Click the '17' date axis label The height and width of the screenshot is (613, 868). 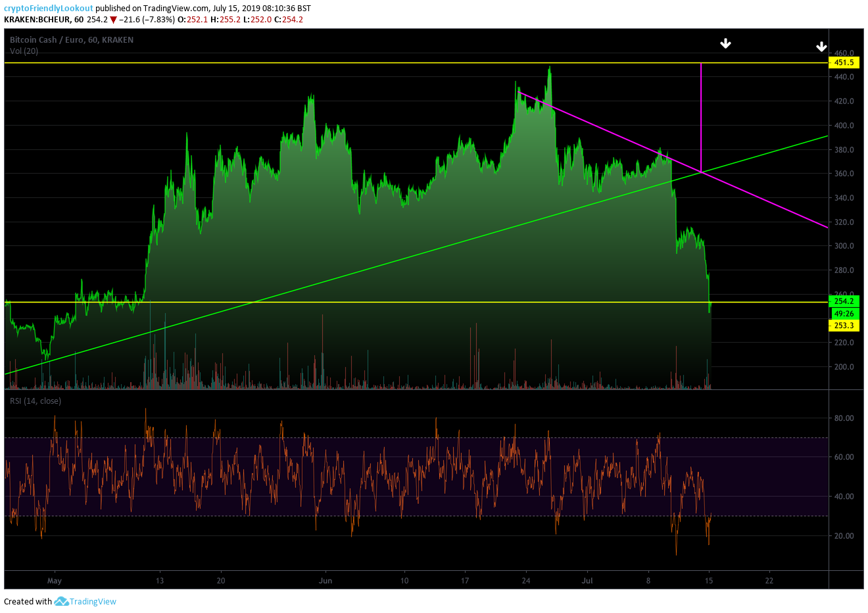click(465, 581)
